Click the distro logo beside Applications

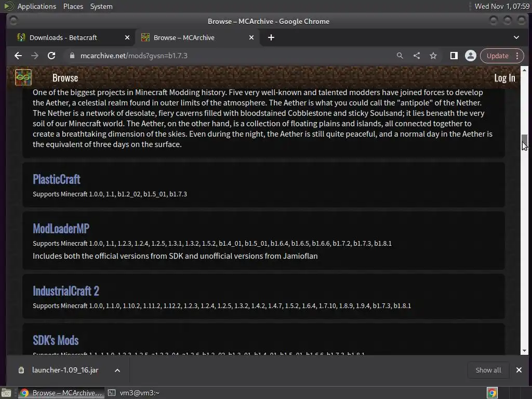point(9,6)
